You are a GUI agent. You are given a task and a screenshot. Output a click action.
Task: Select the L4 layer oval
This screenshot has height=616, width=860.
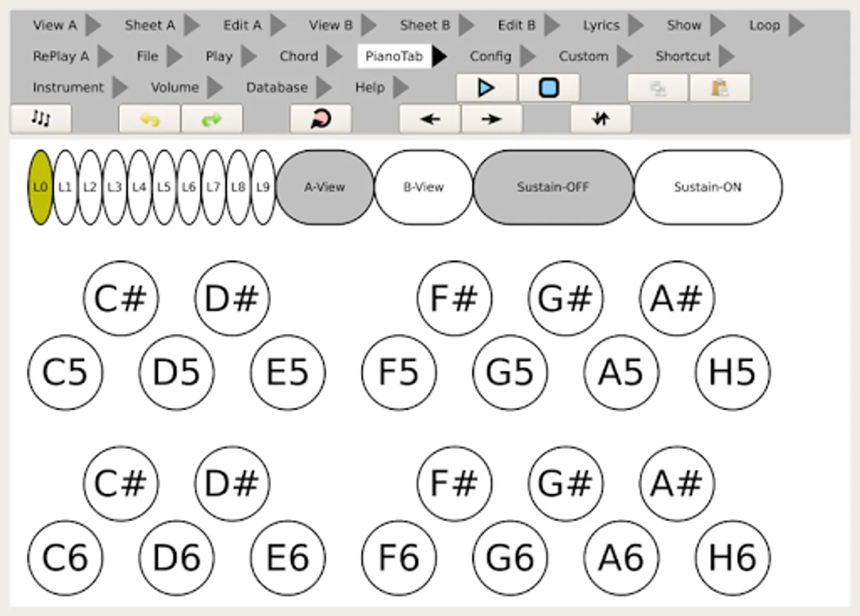[139, 188]
